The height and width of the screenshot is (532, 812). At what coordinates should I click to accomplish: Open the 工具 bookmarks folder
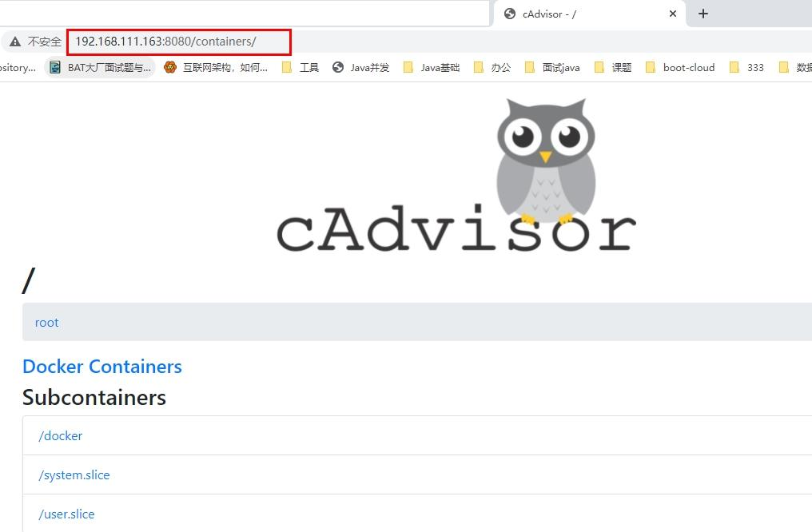pyautogui.click(x=301, y=68)
